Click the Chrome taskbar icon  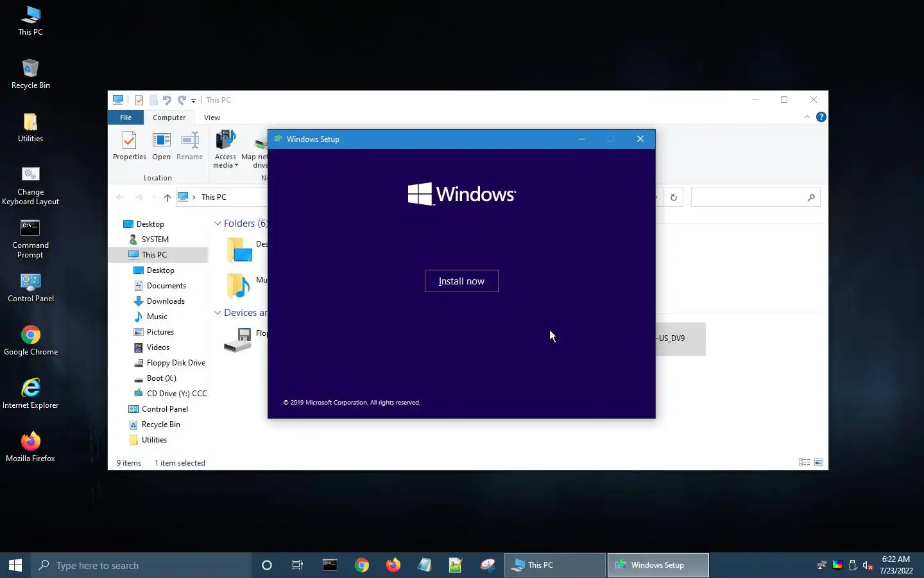click(x=362, y=565)
